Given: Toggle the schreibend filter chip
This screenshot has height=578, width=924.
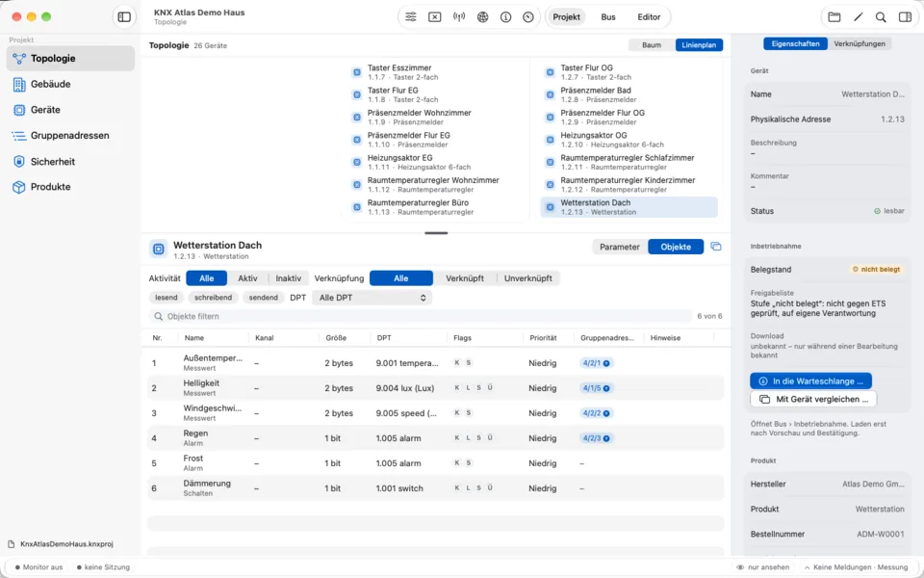Looking at the screenshot, I should click(x=214, y=298).
